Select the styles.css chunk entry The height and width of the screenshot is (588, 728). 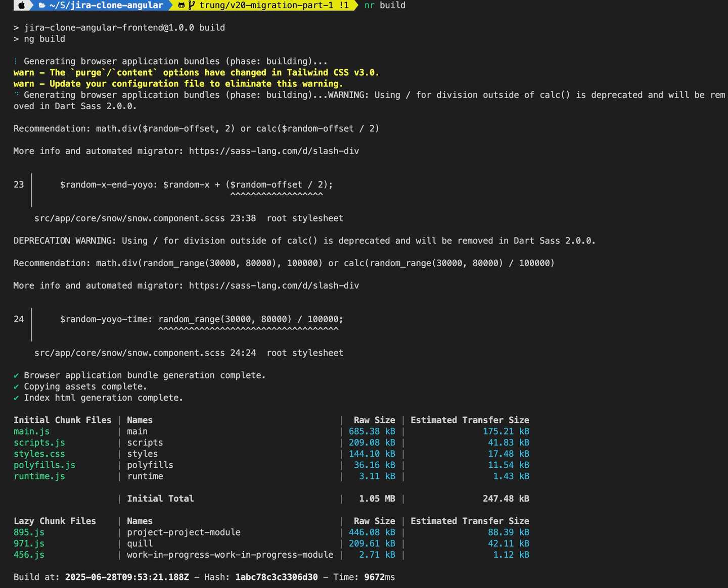tap(39, 454)
